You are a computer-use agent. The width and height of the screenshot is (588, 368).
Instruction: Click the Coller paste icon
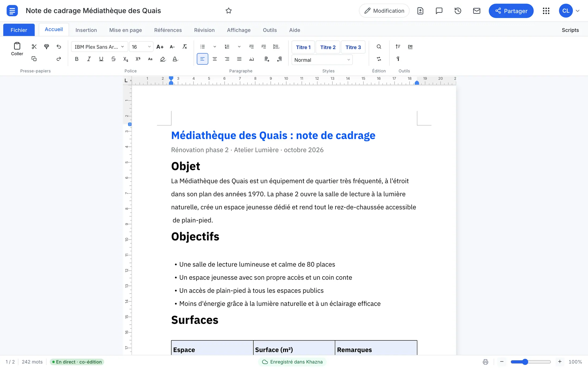click(17, 49)
